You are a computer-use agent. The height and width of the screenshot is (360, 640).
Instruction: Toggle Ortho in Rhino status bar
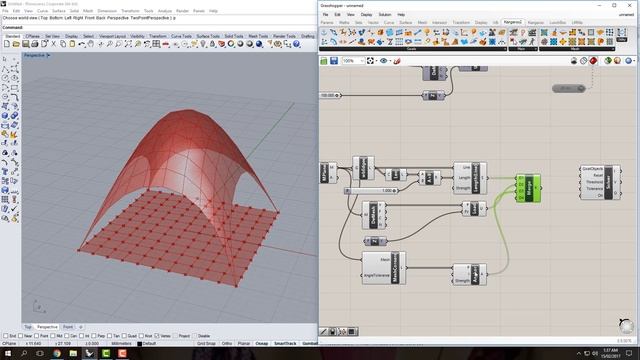(227, 344)
